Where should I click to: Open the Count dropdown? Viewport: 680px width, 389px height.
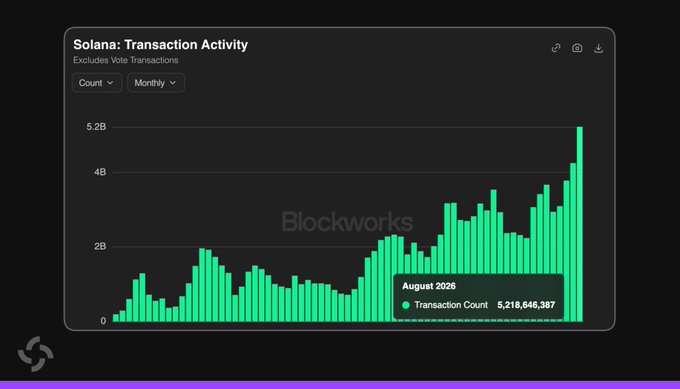tap(97, 83)
